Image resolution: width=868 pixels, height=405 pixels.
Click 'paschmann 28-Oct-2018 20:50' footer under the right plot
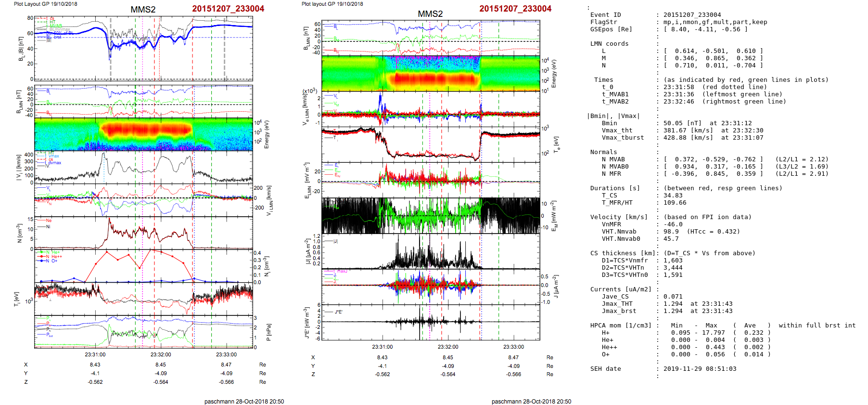[531, 402]
